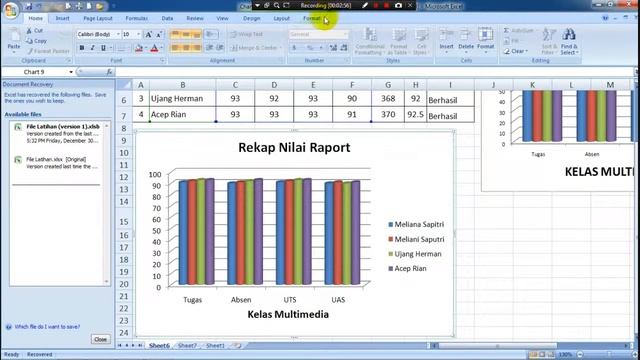Toggle underline formatting
The width and height of the screenshot is (640, 360).
[x=103, y=48]
